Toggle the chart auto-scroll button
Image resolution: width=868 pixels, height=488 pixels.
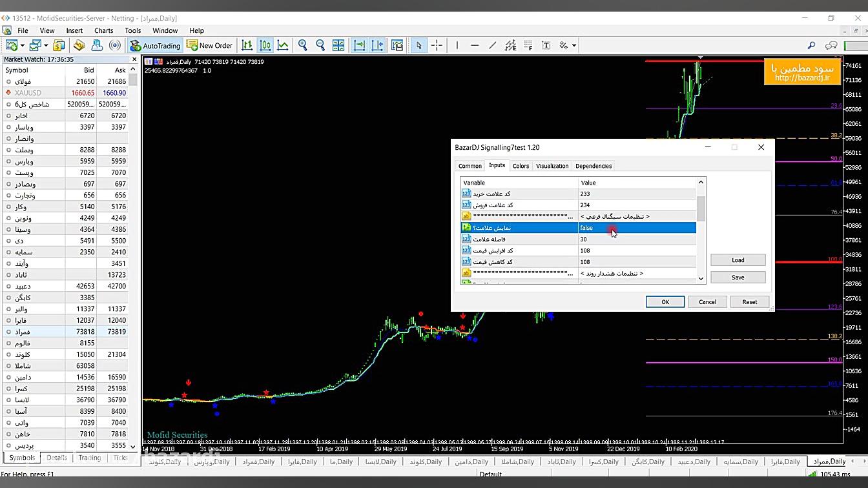coord(360,45)
